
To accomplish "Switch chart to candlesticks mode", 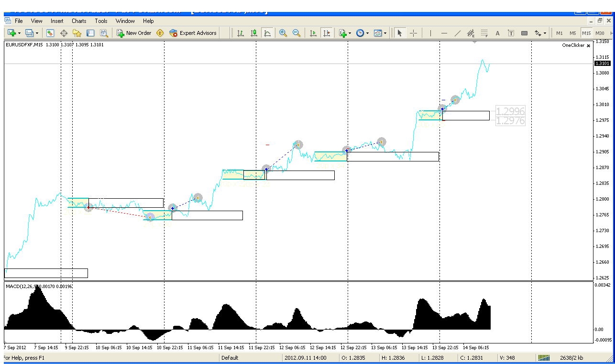I will tap(254, 33).
